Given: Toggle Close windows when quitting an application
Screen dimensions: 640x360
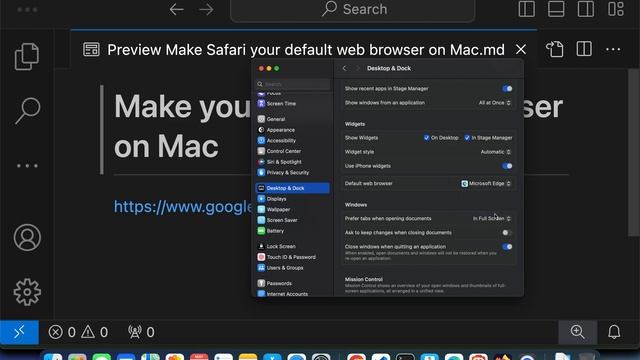Looking at the screenshot, I should 507,247.
